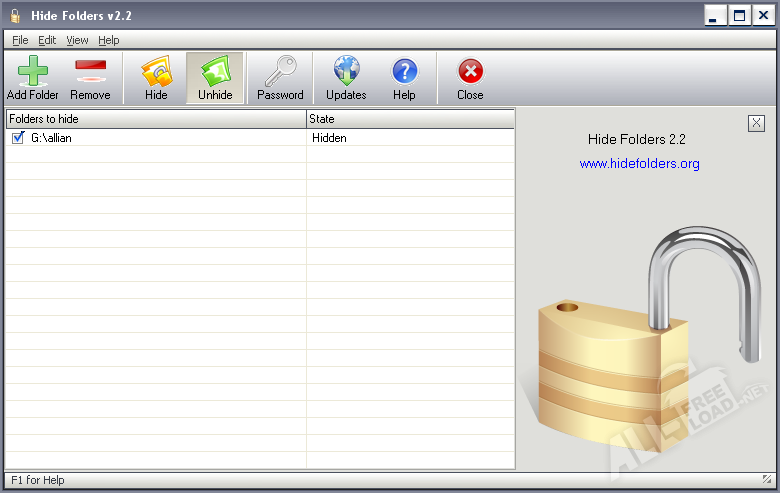This screenshot has height=493, width=780.
Task: Close the side info panel
Action: coord(756,123)
